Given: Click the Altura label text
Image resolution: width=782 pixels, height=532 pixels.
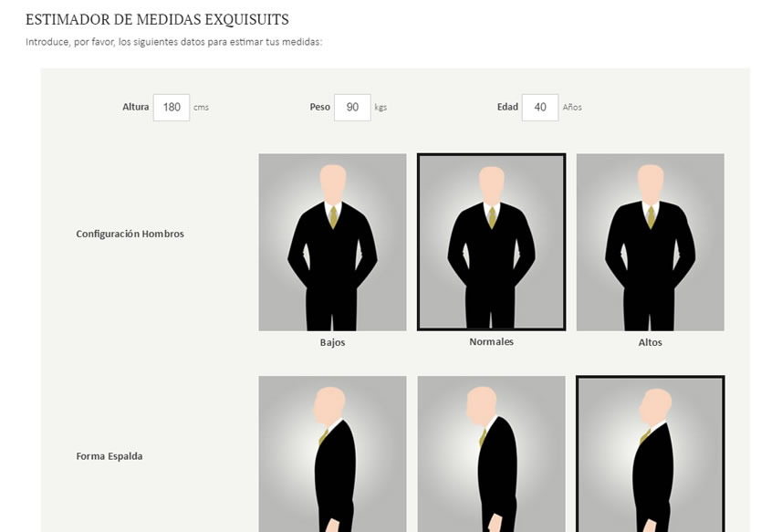Looking at the screenshot, I should pos(136,107).
